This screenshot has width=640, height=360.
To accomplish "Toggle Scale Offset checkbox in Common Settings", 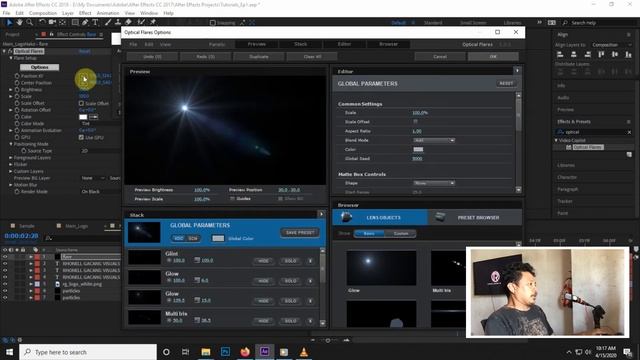I will coord(416,122).
